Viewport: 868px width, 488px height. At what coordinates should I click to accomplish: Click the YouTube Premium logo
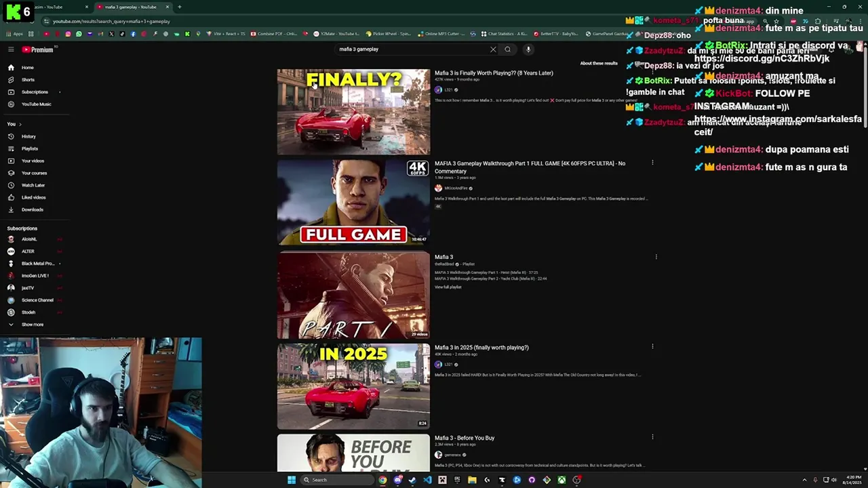[x=37, y=49]
